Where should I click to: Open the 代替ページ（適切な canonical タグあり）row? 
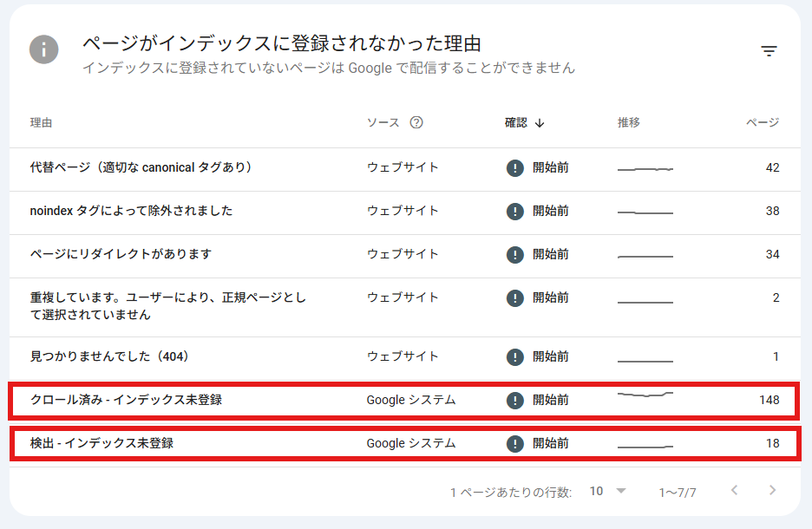click(405, 170)
